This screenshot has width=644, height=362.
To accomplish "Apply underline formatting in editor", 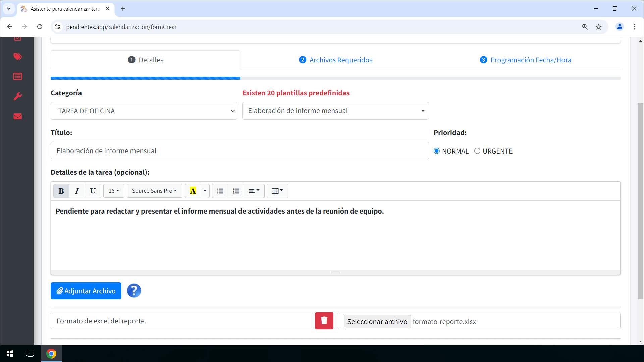I will pos(93,191).
